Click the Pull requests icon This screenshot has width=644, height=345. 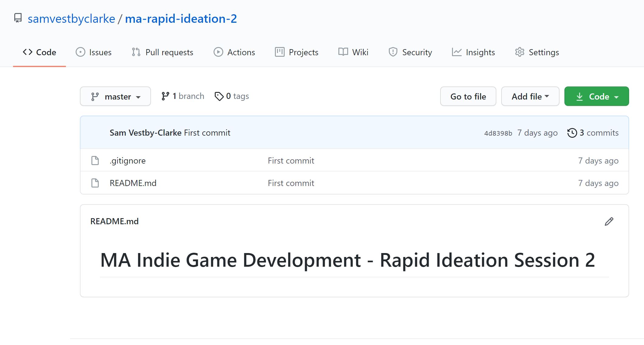[135, 52]
